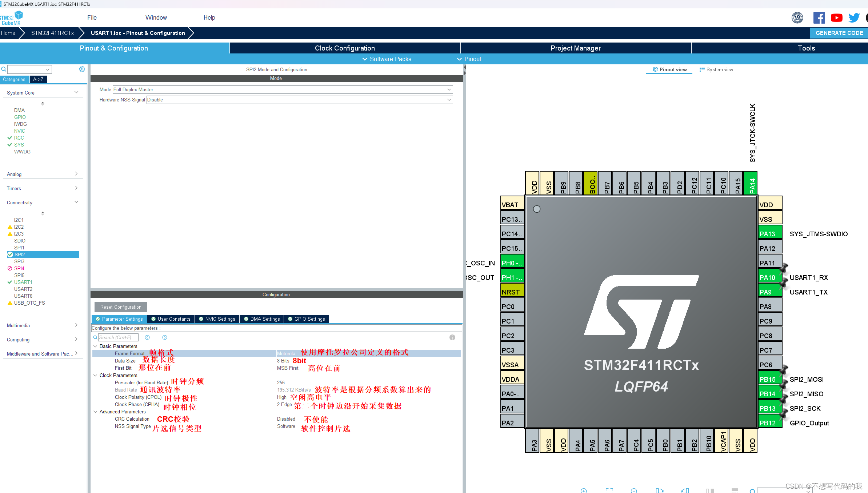
Task: Switch to Clock Configuration tab
Action: (x=345, y=48)
